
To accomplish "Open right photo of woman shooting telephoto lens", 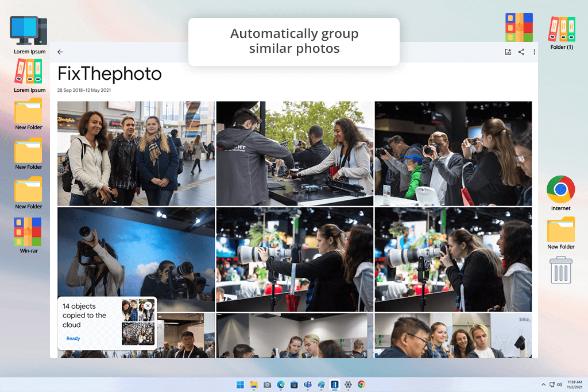I will (453, 259).
